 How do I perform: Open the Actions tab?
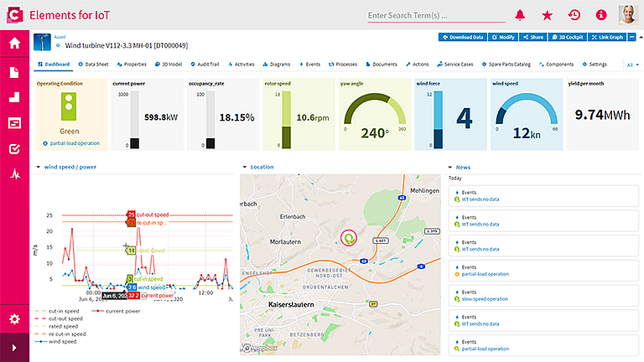pyautogui.click(x=418, y=65)
